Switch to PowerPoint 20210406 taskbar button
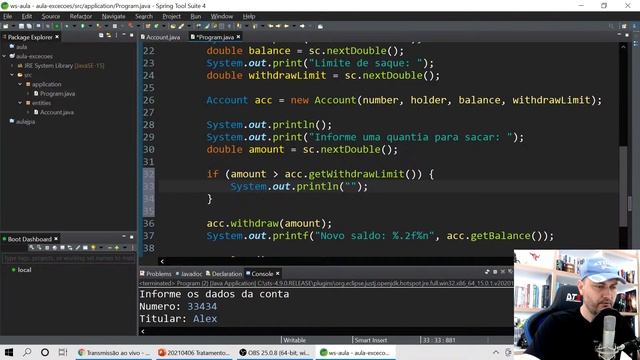 tap(194, 352)
